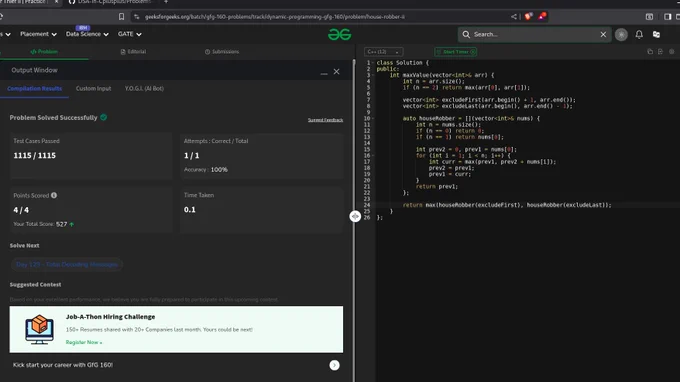Click the info icon next to Points Scored
Screen dimensions: 680x382
coord(54,195)
